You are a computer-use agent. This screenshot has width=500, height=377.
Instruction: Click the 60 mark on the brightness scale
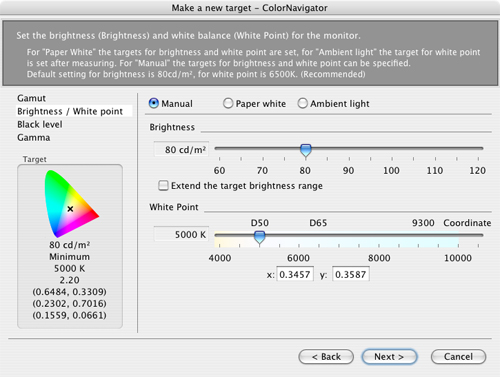[219, 170]
